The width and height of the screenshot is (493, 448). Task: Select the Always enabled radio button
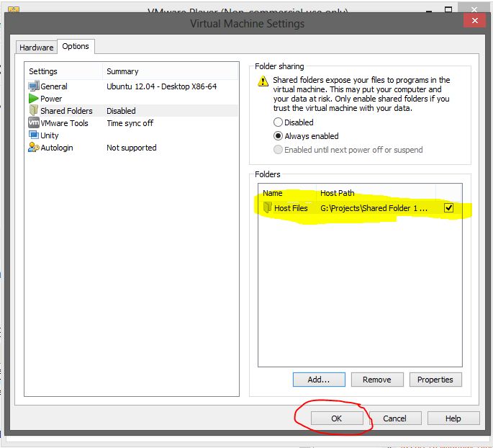tap(278, 136)
